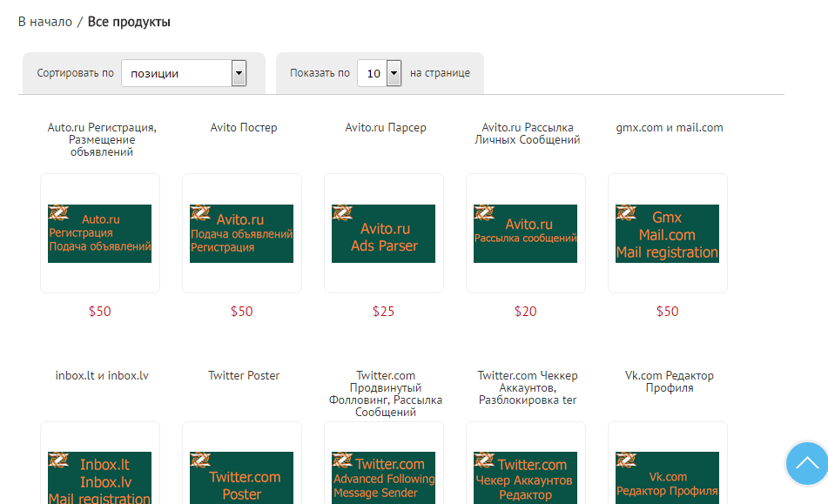Click the 'на странице' label
Image resolution: width=828 pixels, height=504 pixels.
click(440, 73)
